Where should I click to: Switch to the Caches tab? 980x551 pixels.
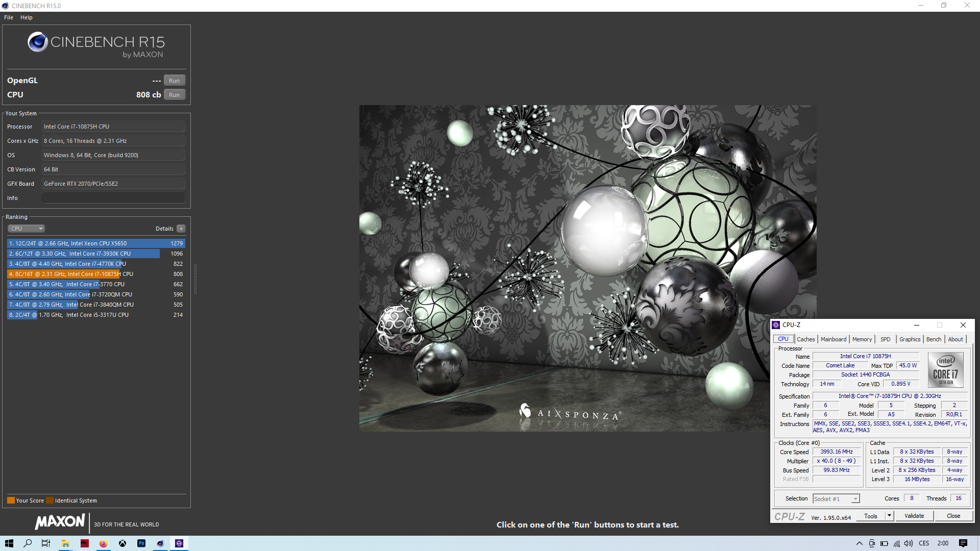tap(806, 339)
